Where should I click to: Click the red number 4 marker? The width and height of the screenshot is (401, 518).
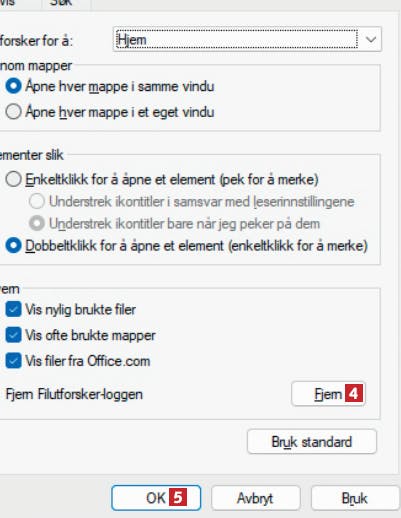[354, 394]
